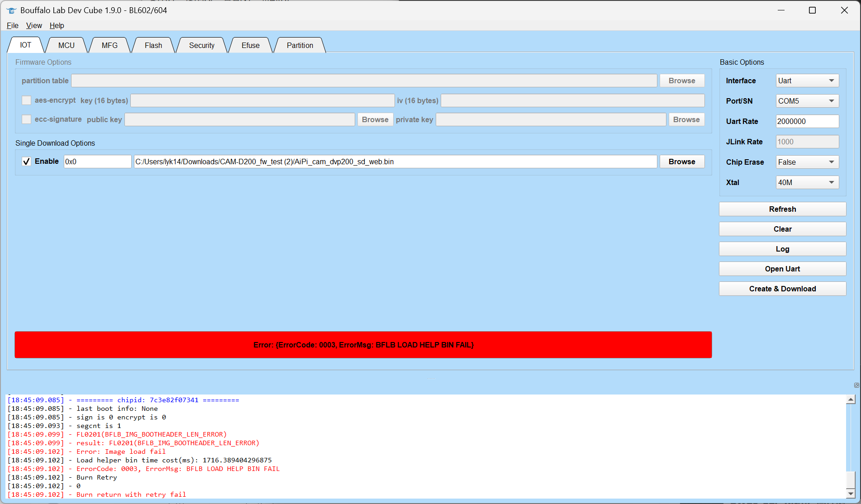Expand the Xtal 40M dropdown
The width and height of the screenshot is (861, 504).
click(x=807, y=182)
